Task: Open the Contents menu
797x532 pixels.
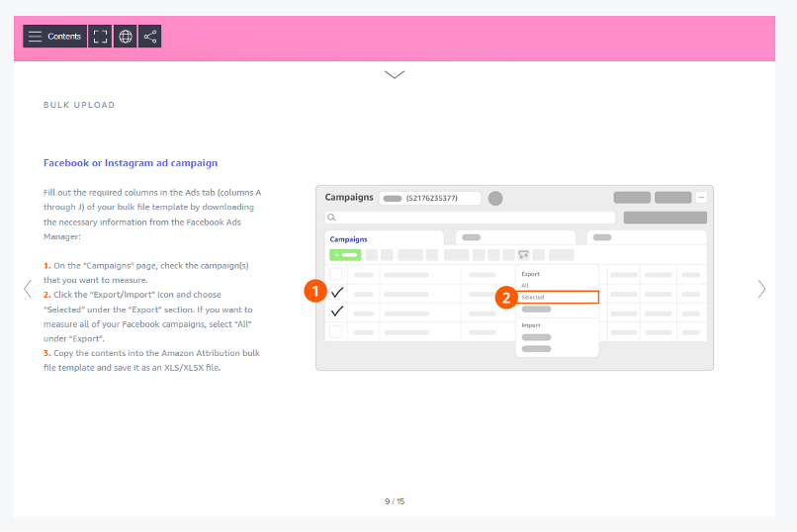Action: tap(55, 36)
